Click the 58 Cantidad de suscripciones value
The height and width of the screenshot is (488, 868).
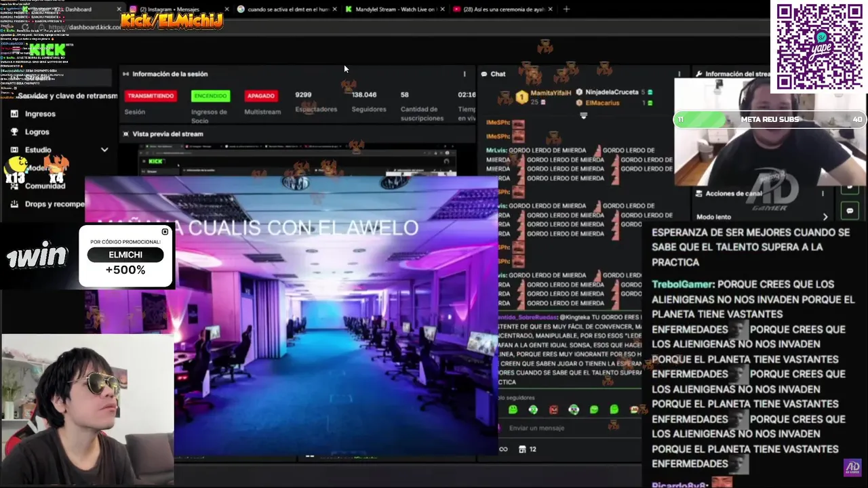pos(404,95)
